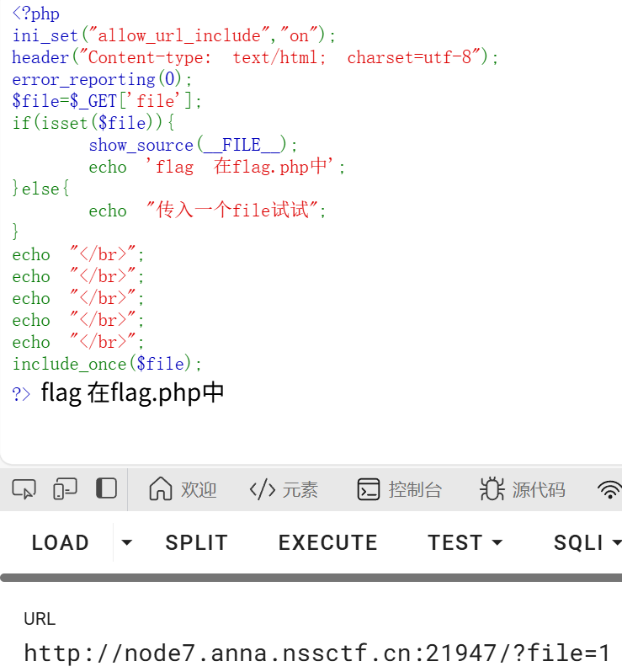Click the echo 'flag 在flag.php中'; code line
The height and width of the screenshot is (672, 622).
coord(217,167)
